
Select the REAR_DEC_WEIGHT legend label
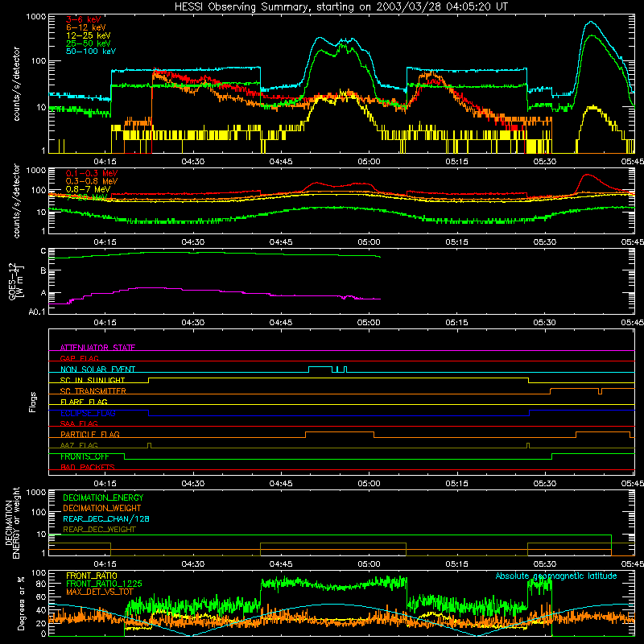coord(99,530)
